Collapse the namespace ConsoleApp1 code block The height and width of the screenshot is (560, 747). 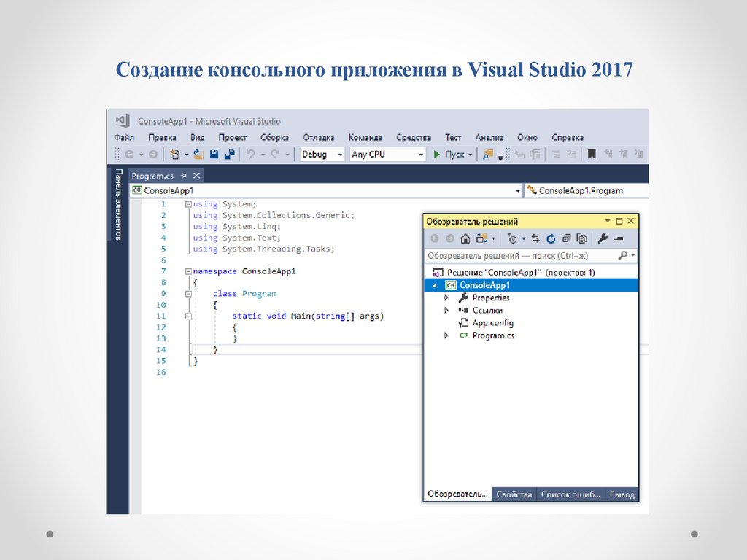pyautogui.click(x=188, y=271)
